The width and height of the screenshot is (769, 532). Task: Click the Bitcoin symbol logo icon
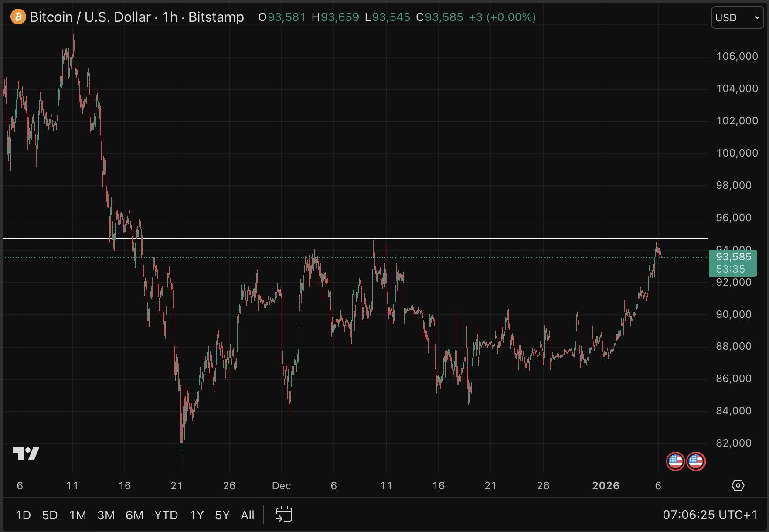coord(18,17)
